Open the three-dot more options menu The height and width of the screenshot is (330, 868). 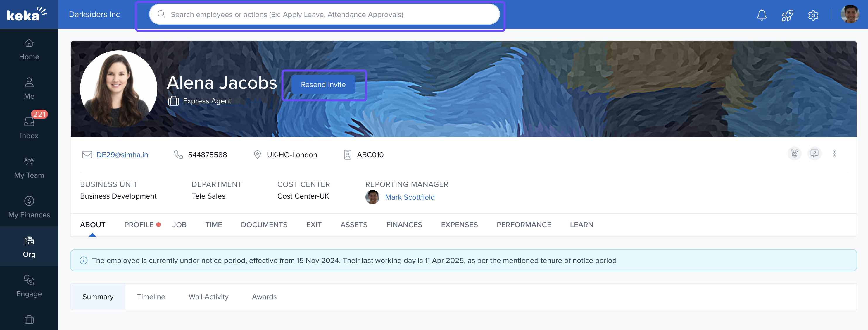(834, 154)
